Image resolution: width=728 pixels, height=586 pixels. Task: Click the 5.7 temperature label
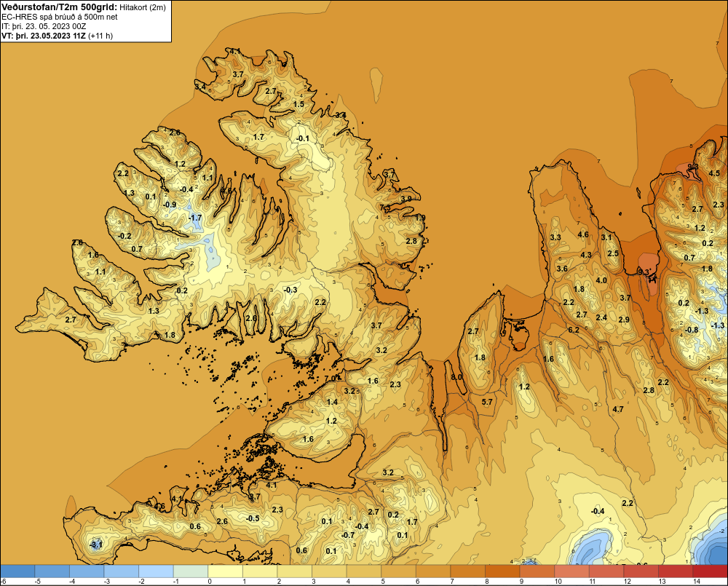pyautogui.click(x=487, y=402)
